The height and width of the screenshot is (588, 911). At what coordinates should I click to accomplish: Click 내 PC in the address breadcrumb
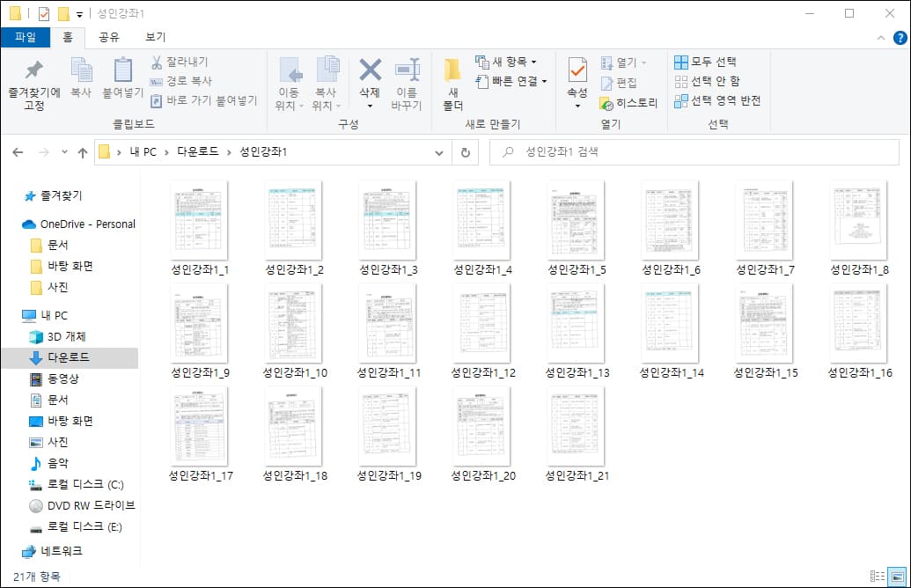click(x=143, y=152)
